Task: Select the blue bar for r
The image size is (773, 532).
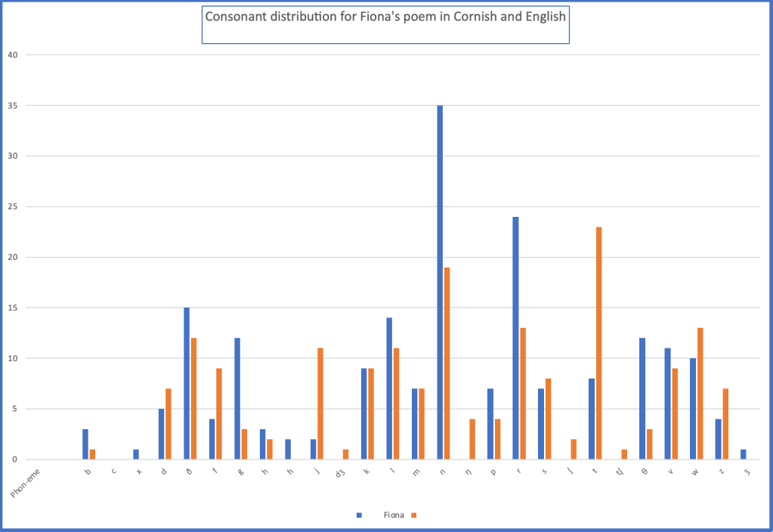Action: click(x=515, y=338)
